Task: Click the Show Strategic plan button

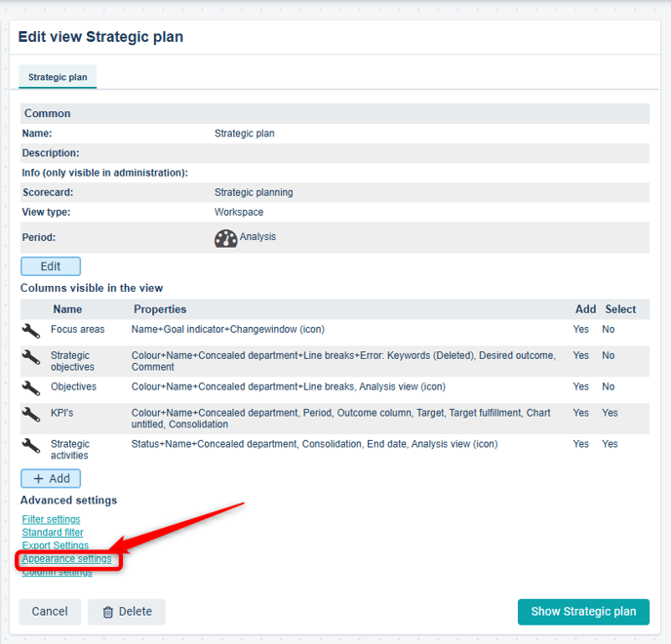Action: [583, 612]
